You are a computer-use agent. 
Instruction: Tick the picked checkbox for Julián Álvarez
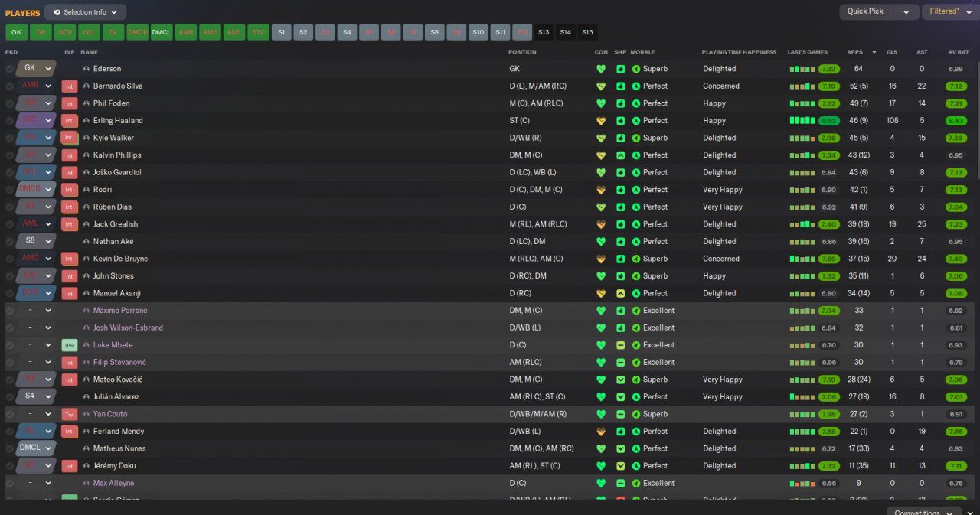(9, 397)
